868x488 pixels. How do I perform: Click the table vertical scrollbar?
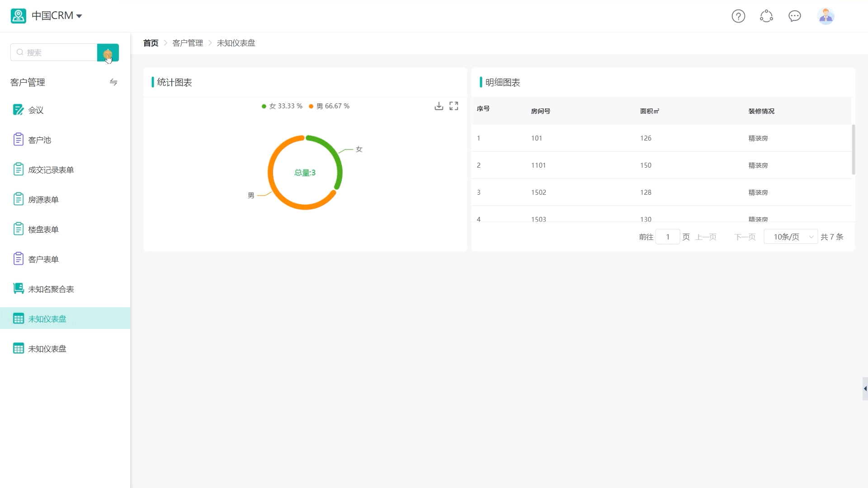(854, 150)
